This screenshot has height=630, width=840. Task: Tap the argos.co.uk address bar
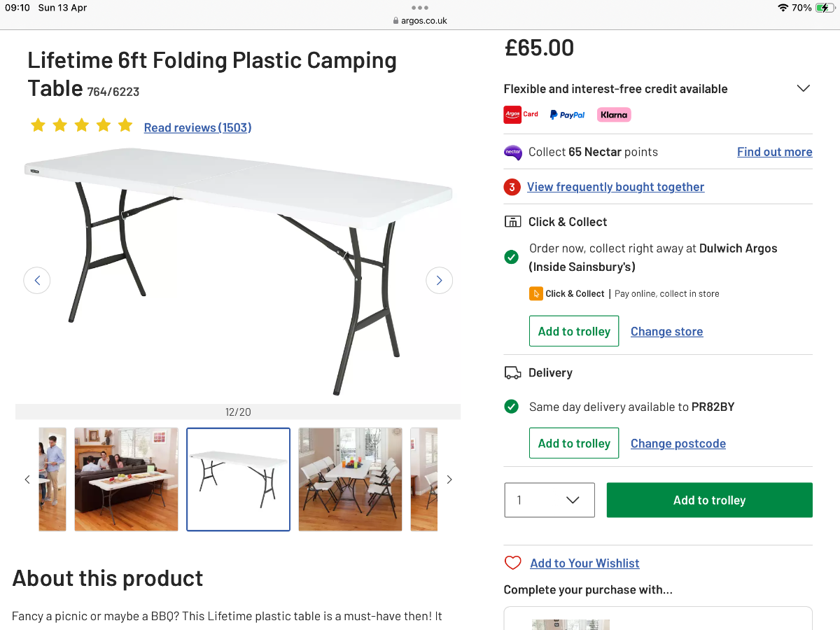tap(420, 21)
